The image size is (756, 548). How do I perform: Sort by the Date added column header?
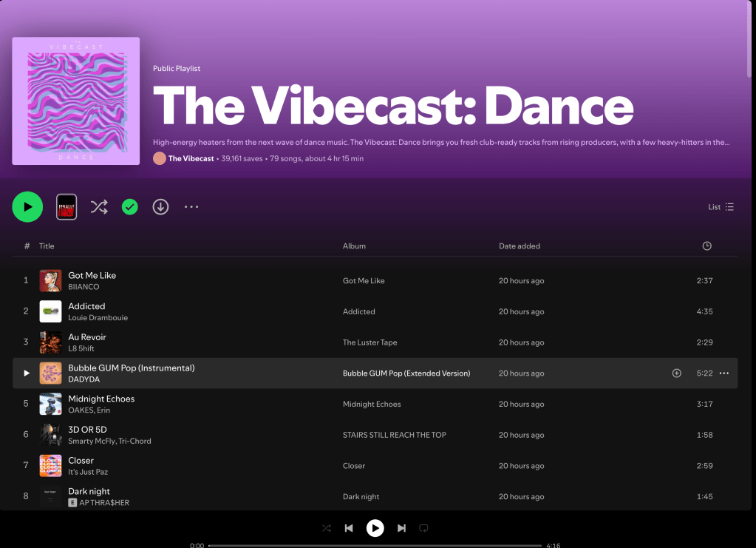coord(520,246)
